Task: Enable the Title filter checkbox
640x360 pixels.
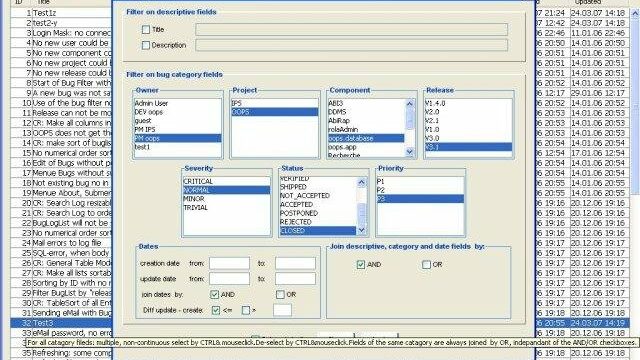Action: 146,29
